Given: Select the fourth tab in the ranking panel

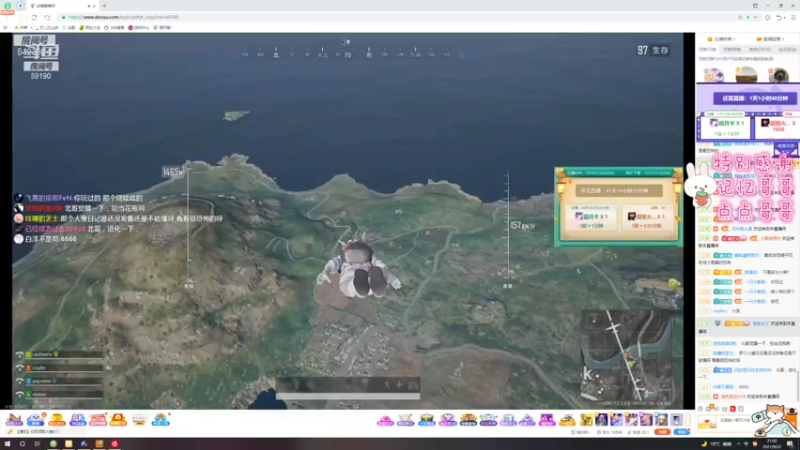Looking at the screenshot, I should coord(787,49).
